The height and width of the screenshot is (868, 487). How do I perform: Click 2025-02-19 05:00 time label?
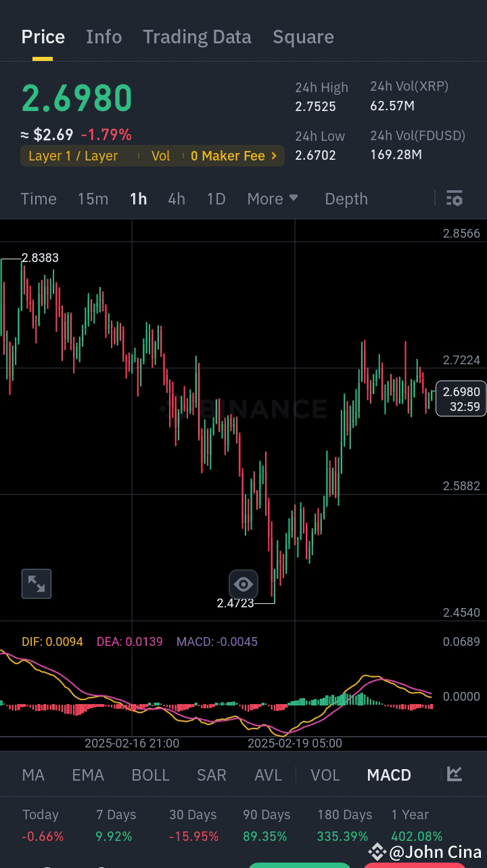point(295,743)
